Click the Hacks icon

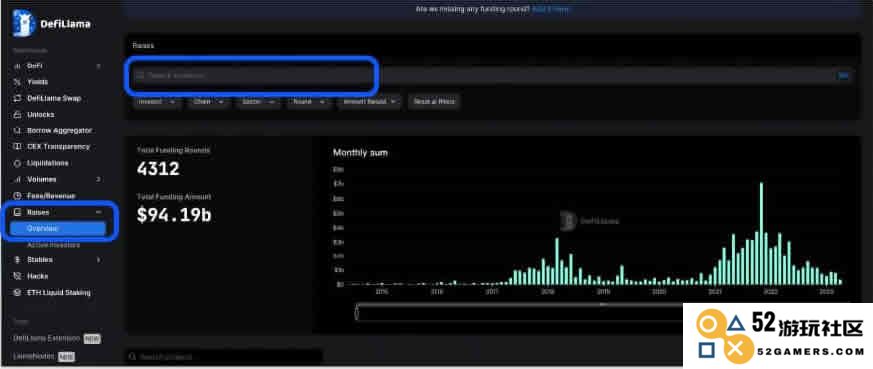coord(17,276)
